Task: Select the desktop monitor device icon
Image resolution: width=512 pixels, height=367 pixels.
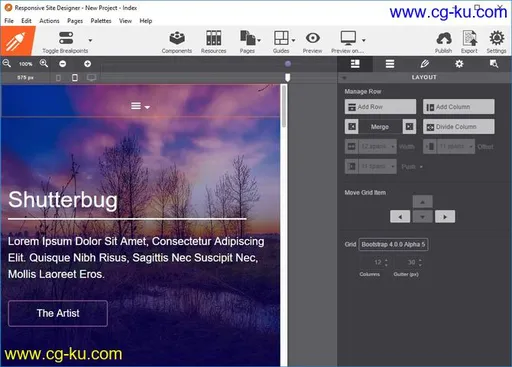Action: pyautogui.click(x=91, y=78)
